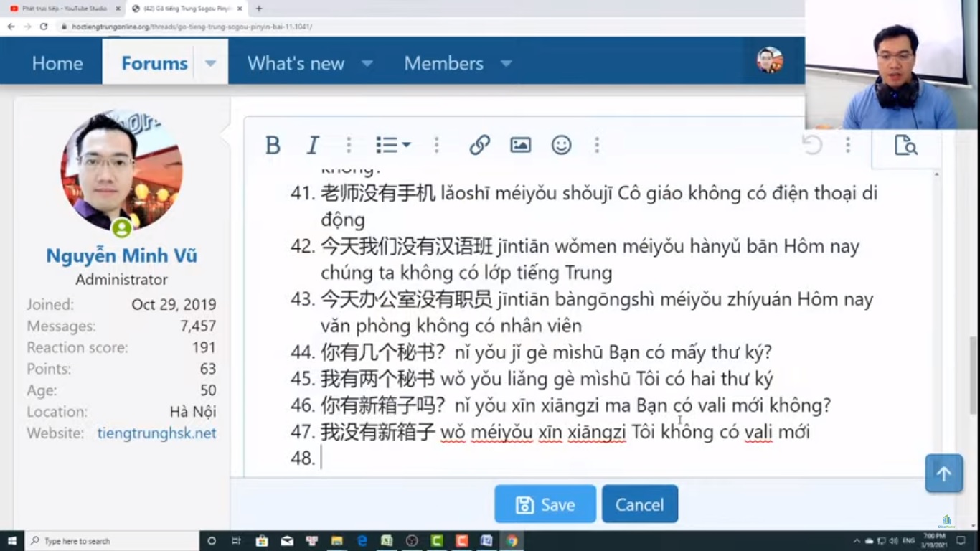Open Microsoft Edge from the taskbar
Screen dimensions: 980x551
(x=362, y=541)
